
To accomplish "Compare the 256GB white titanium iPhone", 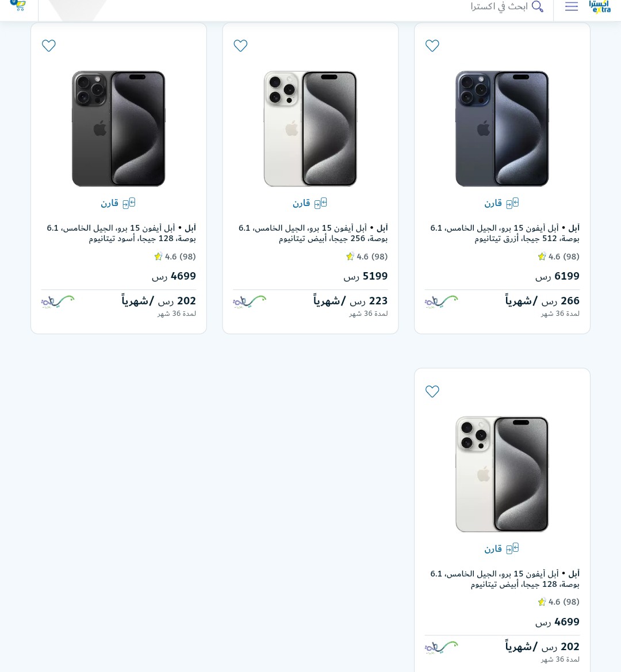I will (x=310, y=203).
